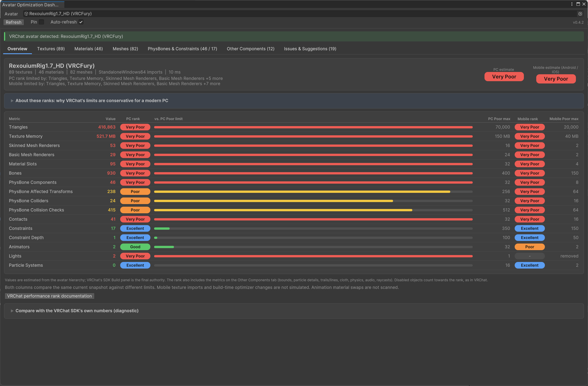
Task: Click the Lights metric label
Action: pos(15,256)
